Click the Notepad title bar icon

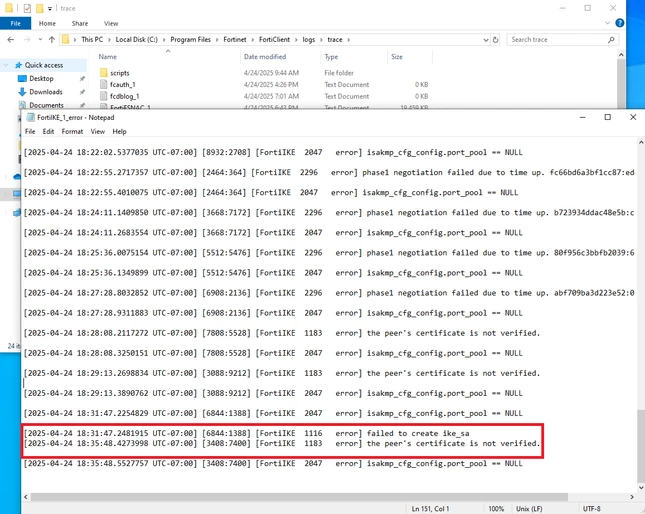point(30,117)
